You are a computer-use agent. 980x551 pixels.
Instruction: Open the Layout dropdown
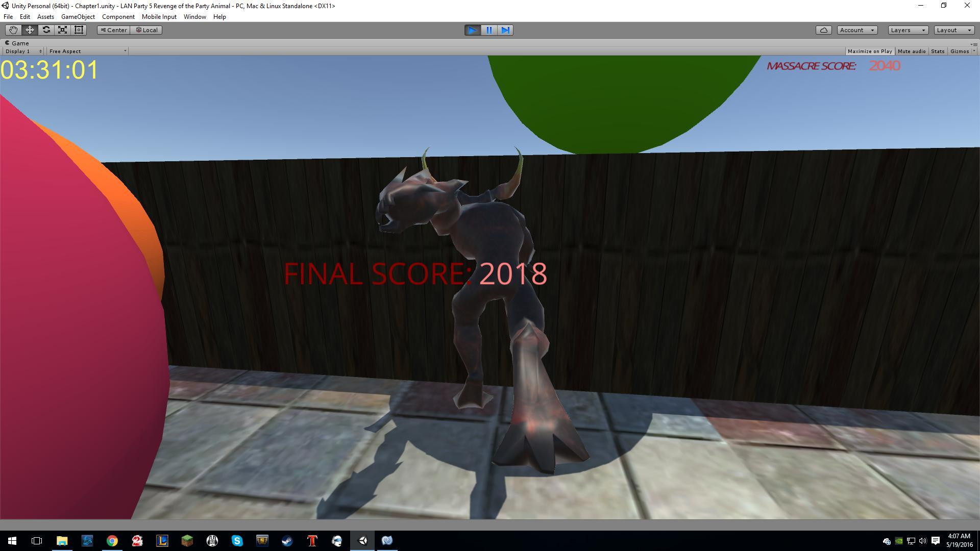(x=954, y=30)
